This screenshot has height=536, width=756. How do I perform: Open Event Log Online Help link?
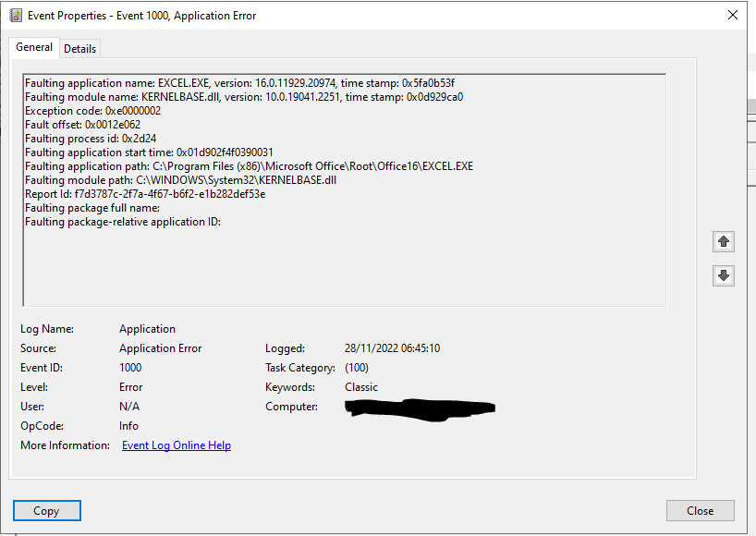[x=177, y=445]
